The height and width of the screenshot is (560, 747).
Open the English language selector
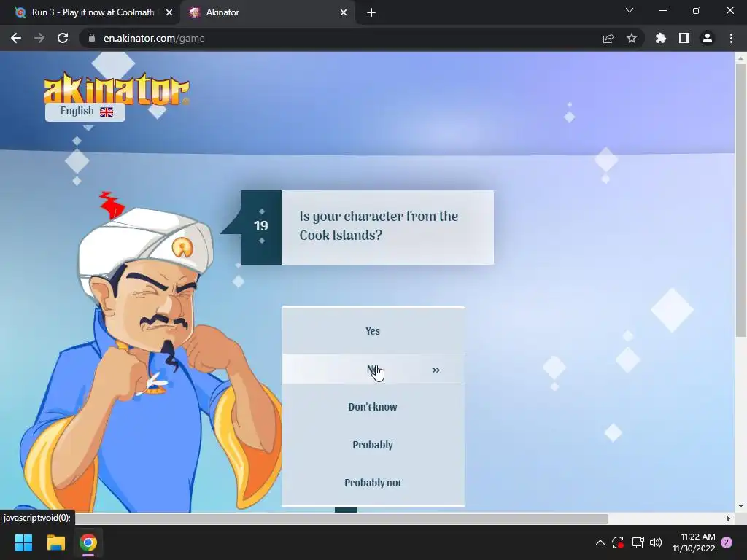pyautogui.click(x=85, y=112)
